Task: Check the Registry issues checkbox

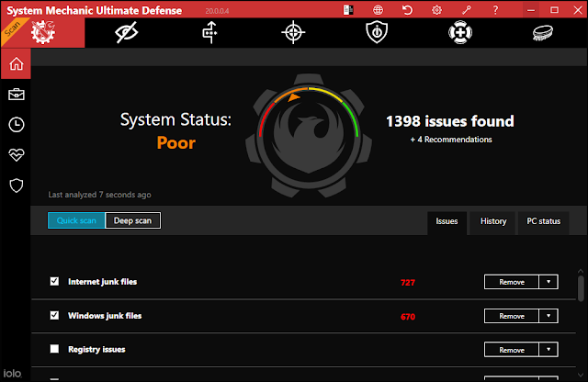Action: (54, 349)
